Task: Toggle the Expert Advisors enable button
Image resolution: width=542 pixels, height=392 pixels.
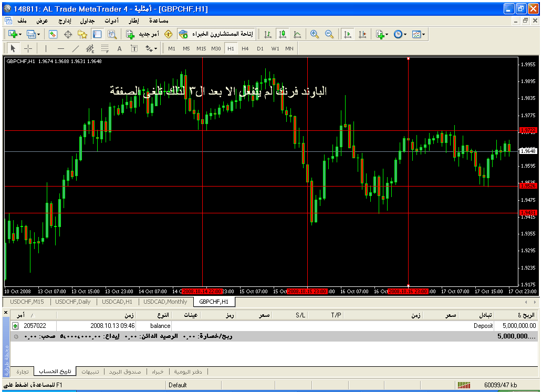Action: click(216, 34)
